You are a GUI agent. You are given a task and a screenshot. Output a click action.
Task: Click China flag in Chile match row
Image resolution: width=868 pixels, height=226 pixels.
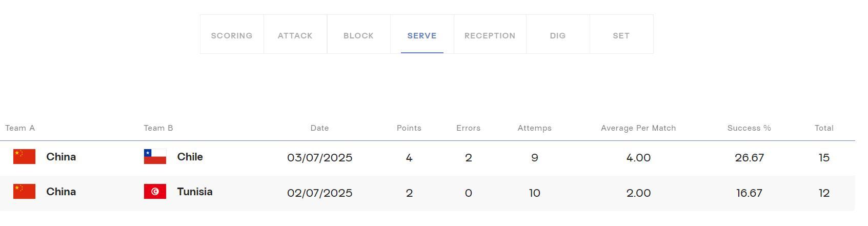24,157
